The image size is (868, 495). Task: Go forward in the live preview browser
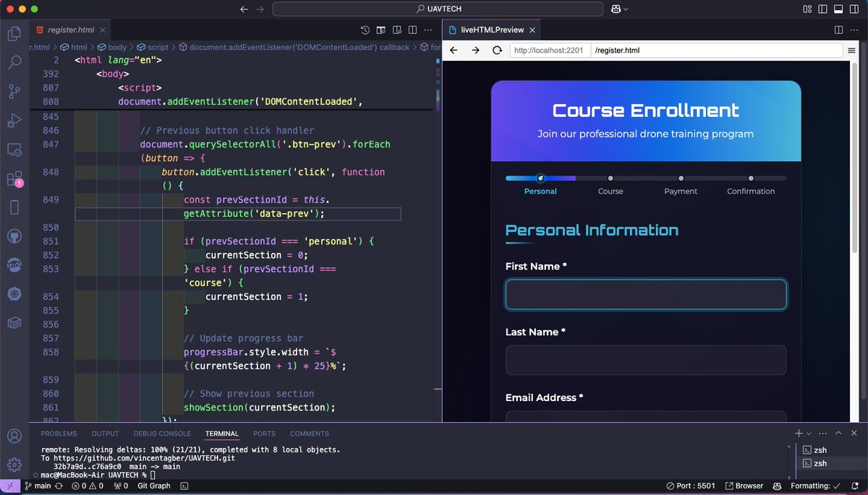click(x=475, y=51)
